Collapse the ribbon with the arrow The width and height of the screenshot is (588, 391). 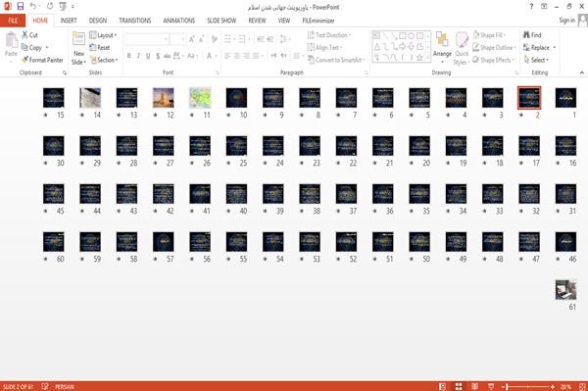[x=581, y=73]
